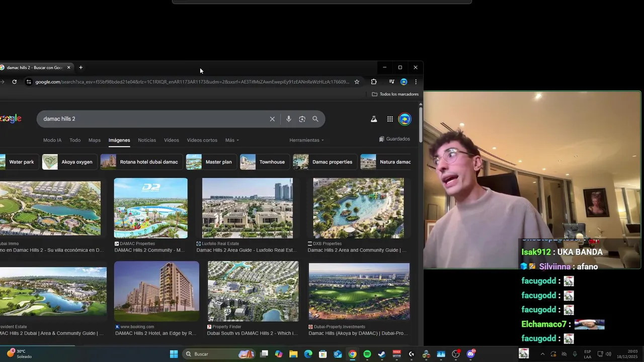Viewport: 644px width, 362px height.
Task: Filter by Rotana hotel dubai damac chip
Action: (x=142, y=162)
